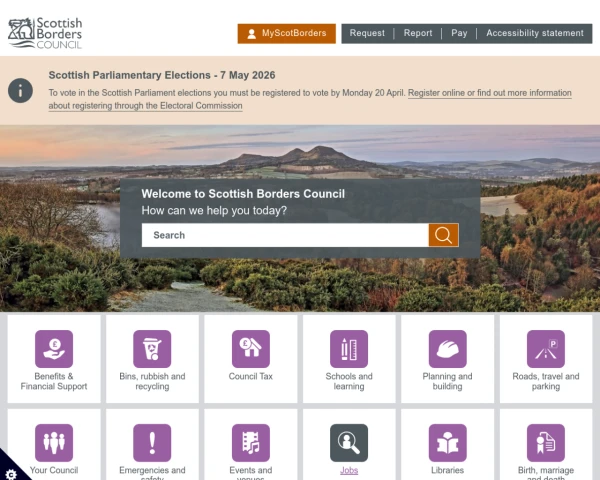Image resolution: width=600 pixels, height=480 pixels.
Task: Open the cookie settings gear icon
Action: click(x=10, y=469)
